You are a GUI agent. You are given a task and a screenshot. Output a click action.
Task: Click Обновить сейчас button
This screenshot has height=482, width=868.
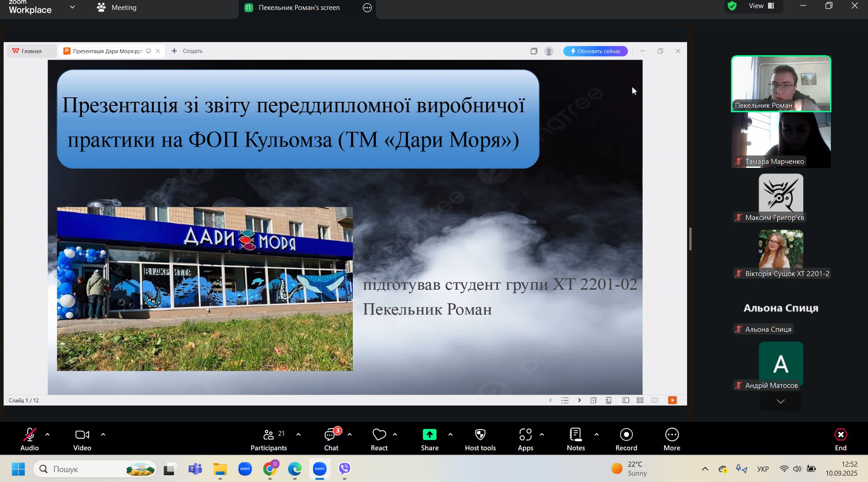(595, 51)
